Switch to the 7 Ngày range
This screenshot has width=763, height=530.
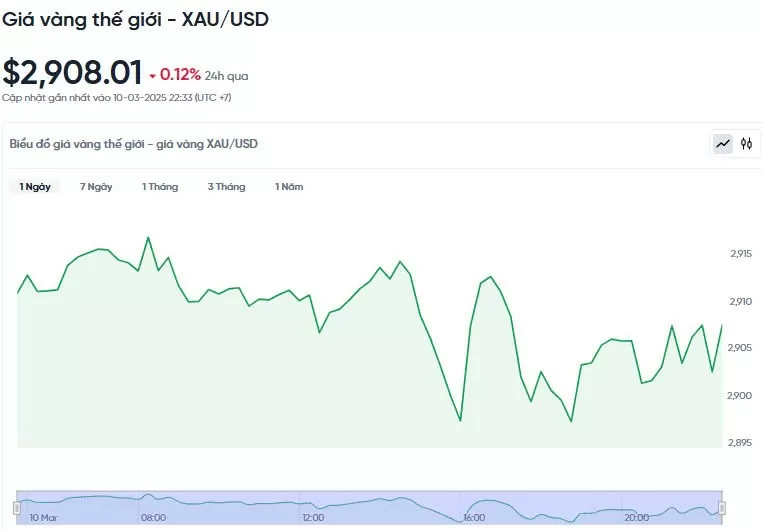point(96,187)
